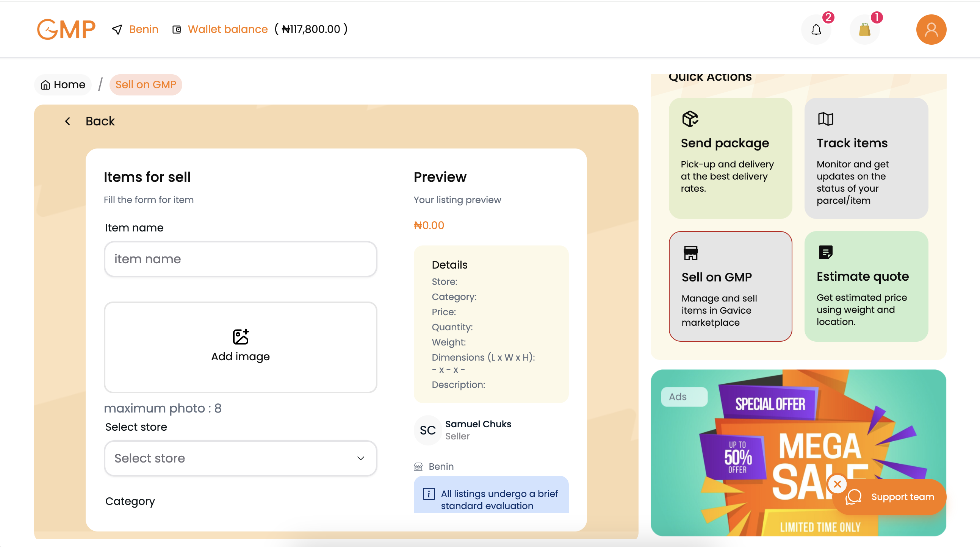The height and width of the screenshot is (547, 980).
Task: Click the Add image photo icon
Action: click(x=240, y=337)
